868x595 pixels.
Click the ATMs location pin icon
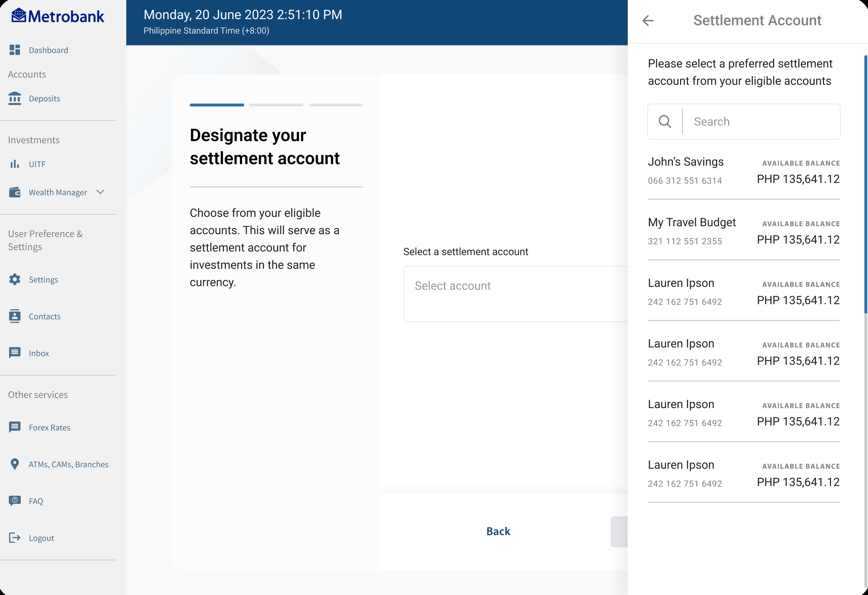[14, 464]
